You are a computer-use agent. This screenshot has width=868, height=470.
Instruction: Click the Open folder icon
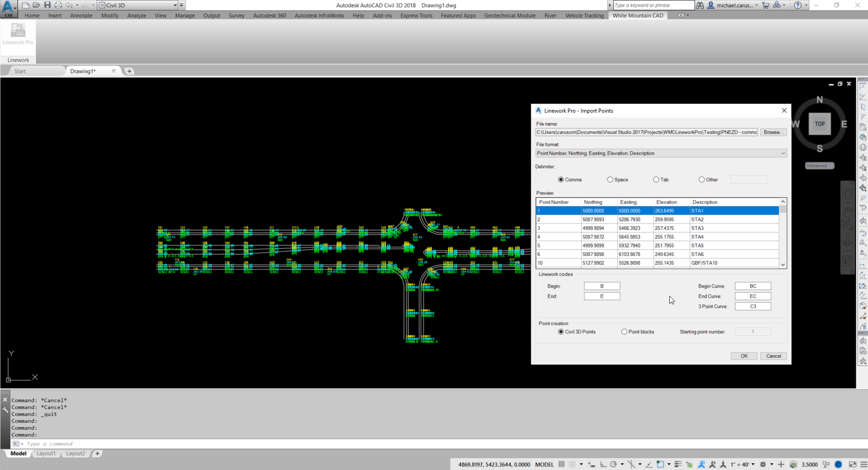click(36, 5)
